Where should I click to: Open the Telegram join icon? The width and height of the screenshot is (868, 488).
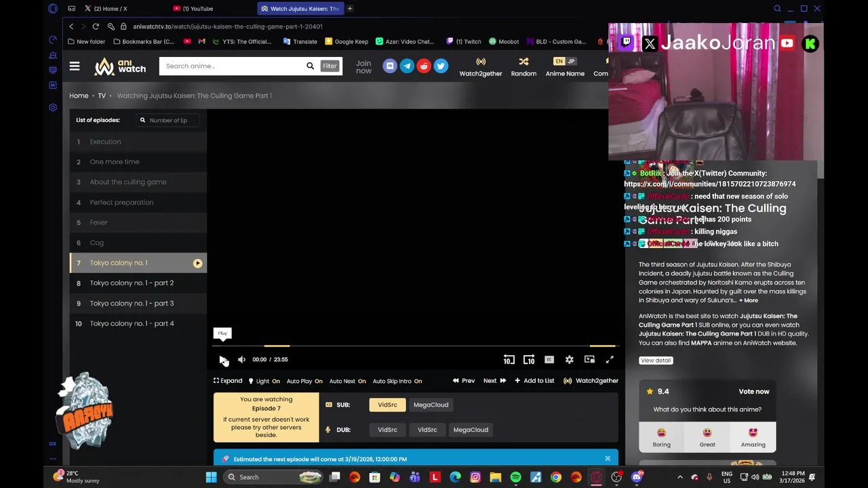click(407, 66)
